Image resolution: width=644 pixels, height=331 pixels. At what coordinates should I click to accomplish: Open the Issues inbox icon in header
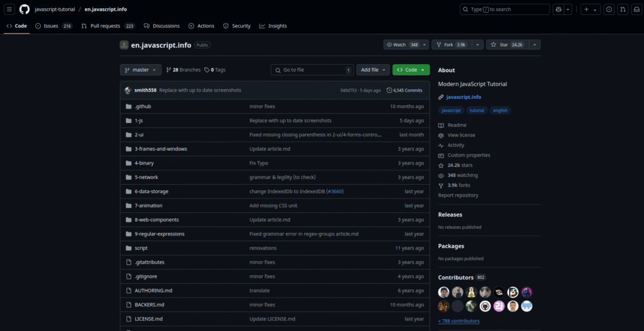click(609, 9)
